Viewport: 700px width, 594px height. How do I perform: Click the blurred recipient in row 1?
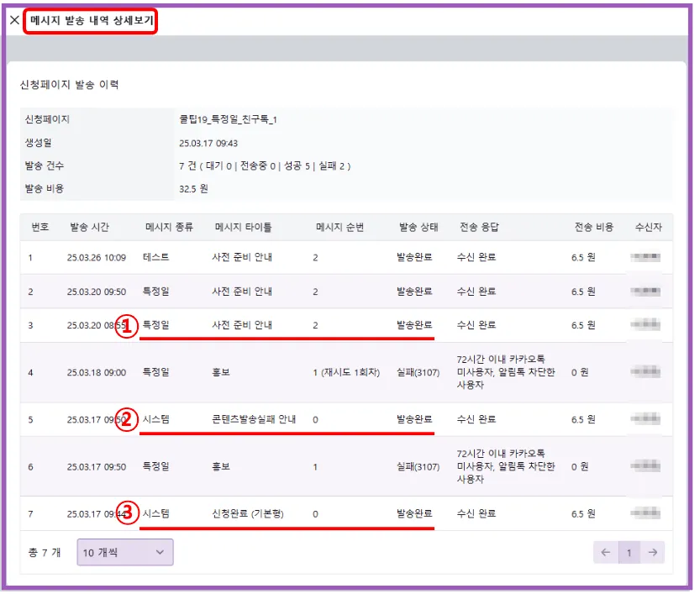(x=645, y=257)
